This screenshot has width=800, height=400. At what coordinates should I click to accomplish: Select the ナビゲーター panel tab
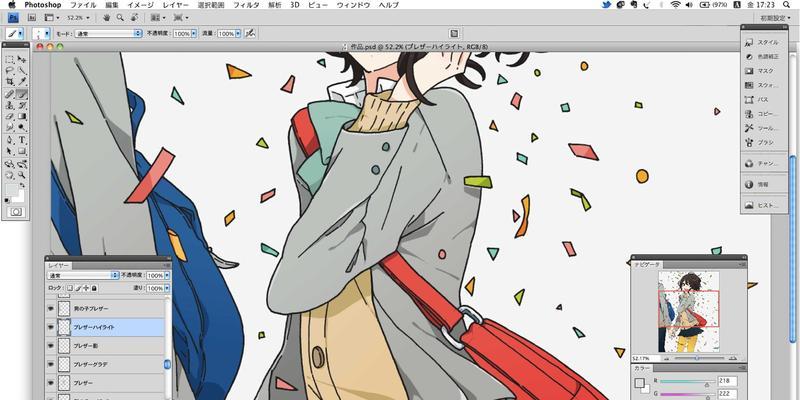(647, 265)
